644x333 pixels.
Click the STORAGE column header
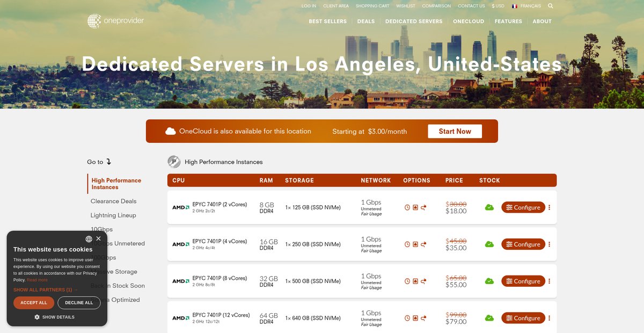(x=299, y=180)
